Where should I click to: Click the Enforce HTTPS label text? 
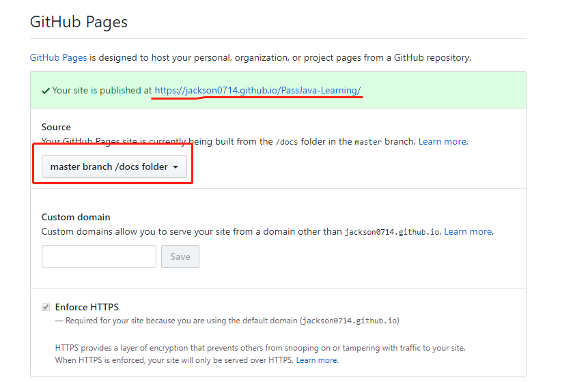click(87, 307)
